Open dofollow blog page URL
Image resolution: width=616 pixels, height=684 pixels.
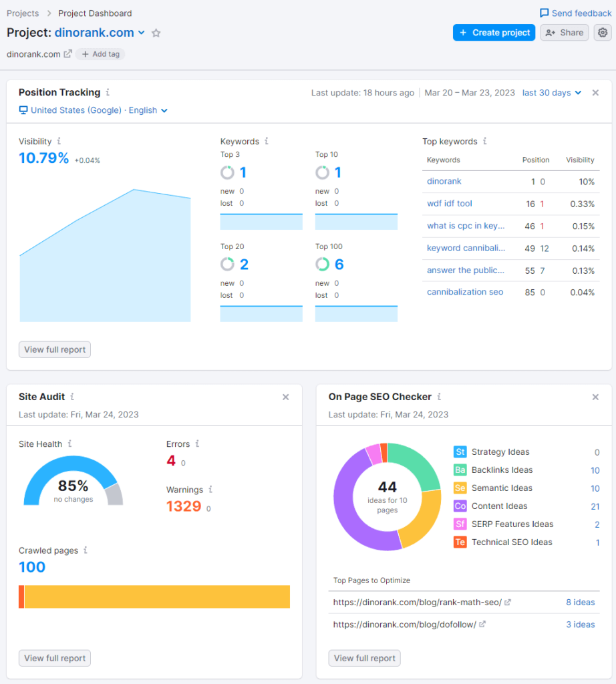[404, 625]
